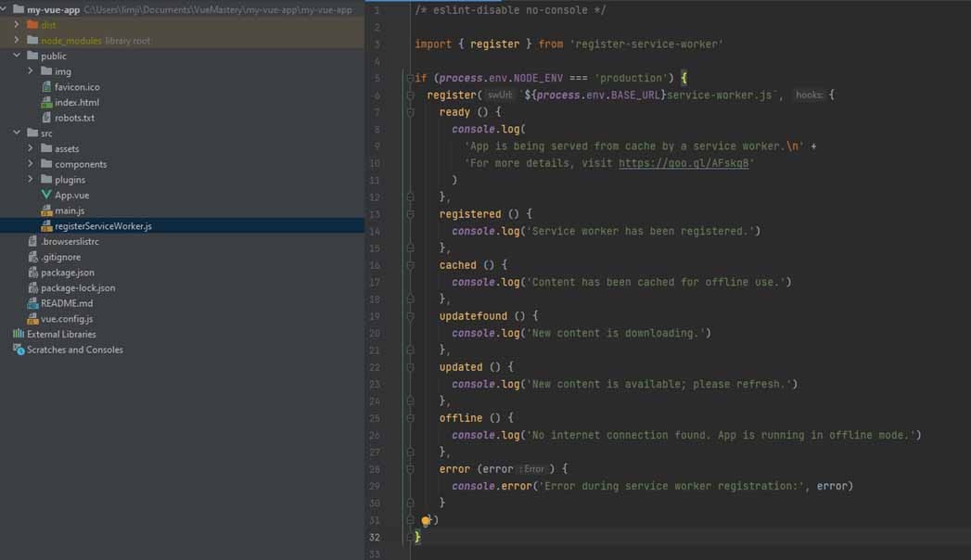Expand the node_modules folder arrow
This screenshot has width=971, height=560.
point(18,41)
